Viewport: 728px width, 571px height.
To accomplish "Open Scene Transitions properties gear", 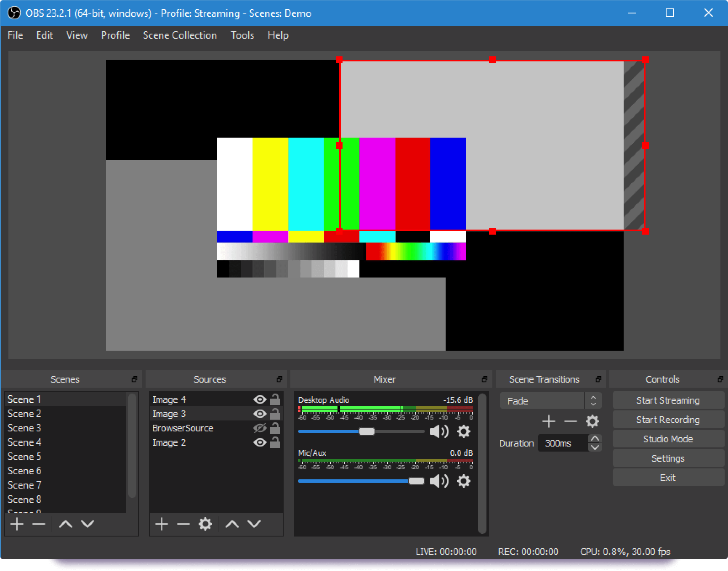I will tap(592, 421).
